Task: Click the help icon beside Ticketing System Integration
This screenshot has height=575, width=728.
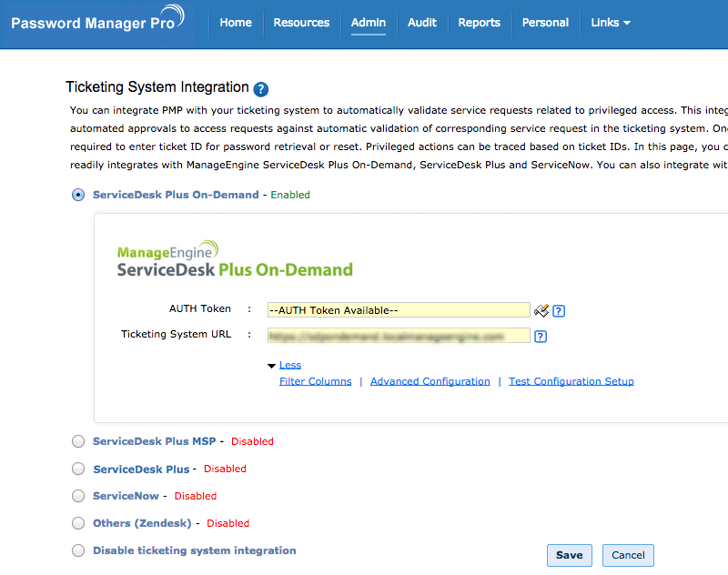Action: click(261, 89)
